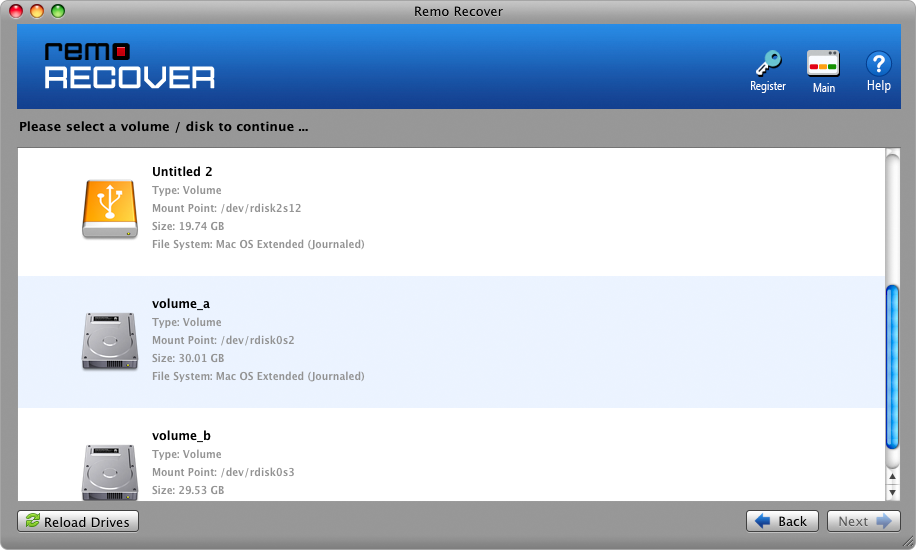Click the red close window button
The width and height of the screenshot is (916, 550).
click(16, 11)
